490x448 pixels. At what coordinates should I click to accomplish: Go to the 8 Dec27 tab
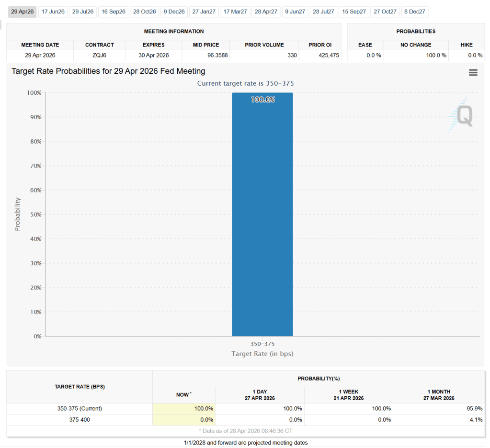pos(415,11)
